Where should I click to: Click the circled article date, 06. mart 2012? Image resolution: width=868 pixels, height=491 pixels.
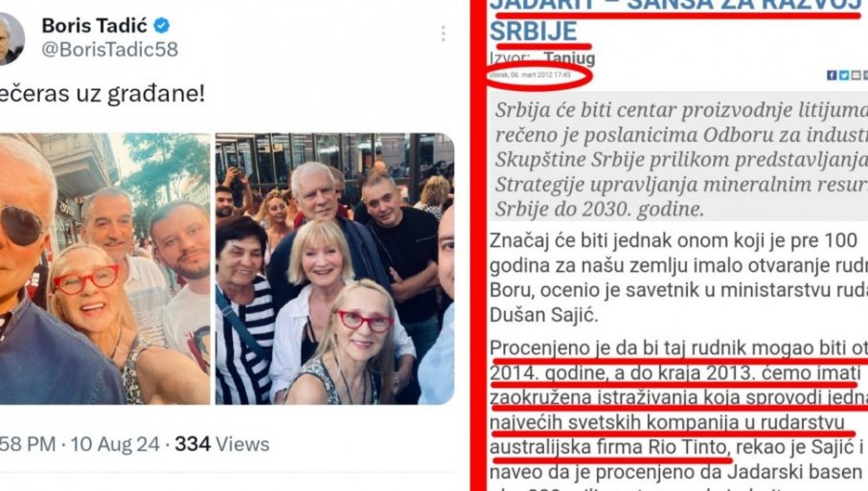click(x=530, y=75)
